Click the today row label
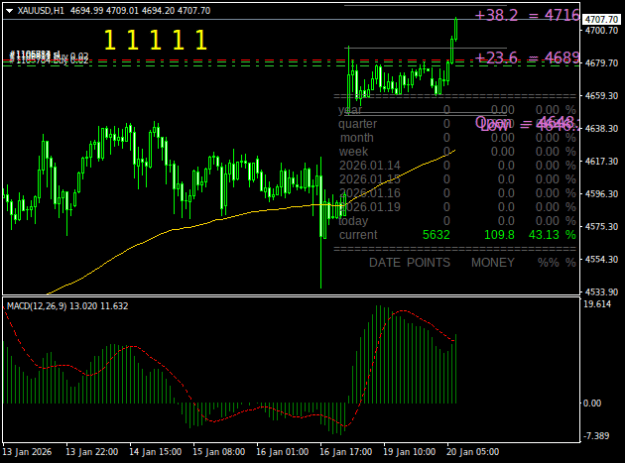The width and height of the screenshot is (625, 463). pos(353,221)
